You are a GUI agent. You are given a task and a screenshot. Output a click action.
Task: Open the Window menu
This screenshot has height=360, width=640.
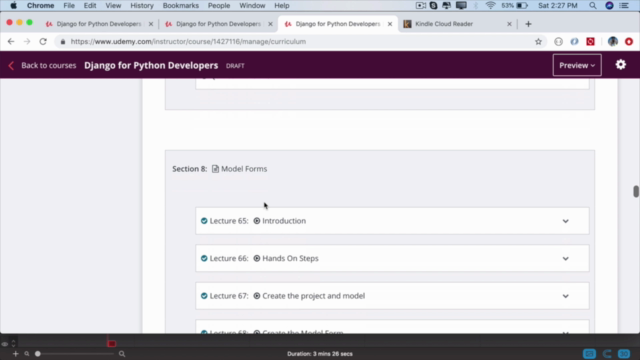pos(252,6)
